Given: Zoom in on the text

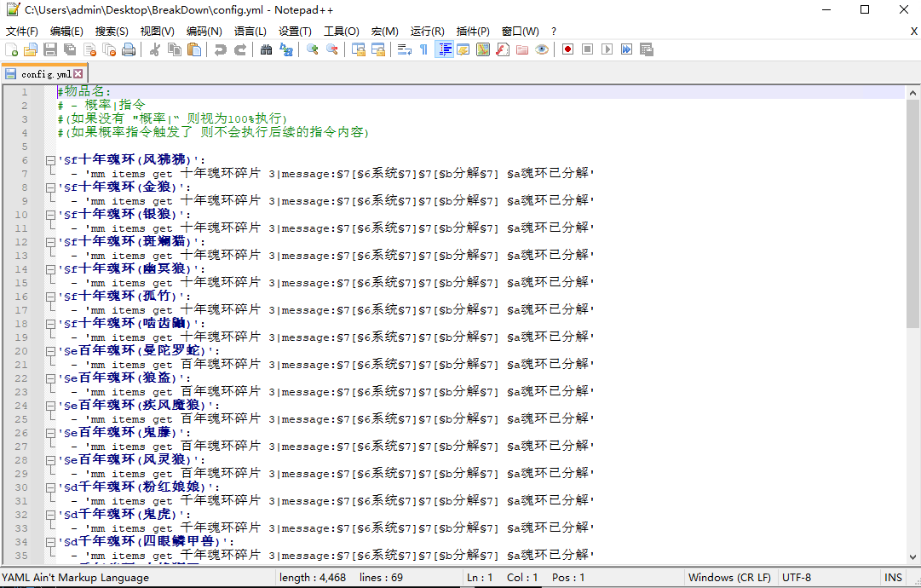Looking at the screenshot, I should (311, 49).
